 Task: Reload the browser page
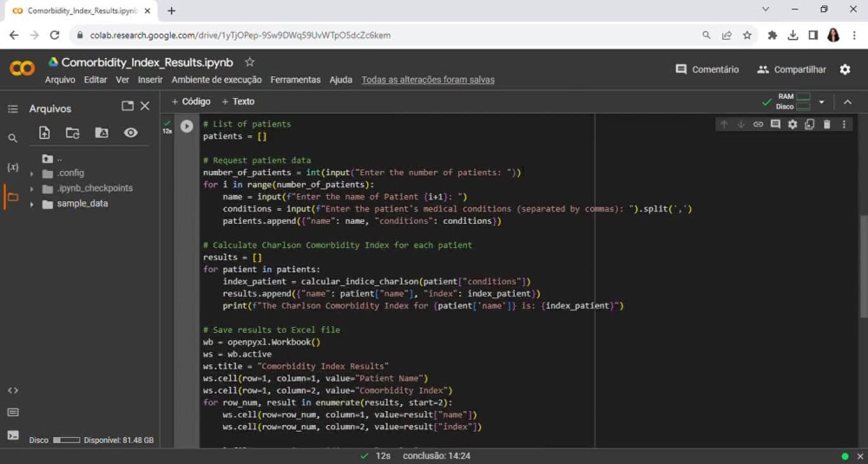pos(54,35)
